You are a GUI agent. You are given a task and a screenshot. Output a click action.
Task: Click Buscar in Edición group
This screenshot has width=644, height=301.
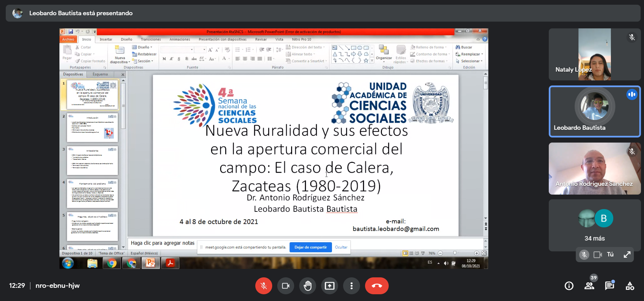464,47
